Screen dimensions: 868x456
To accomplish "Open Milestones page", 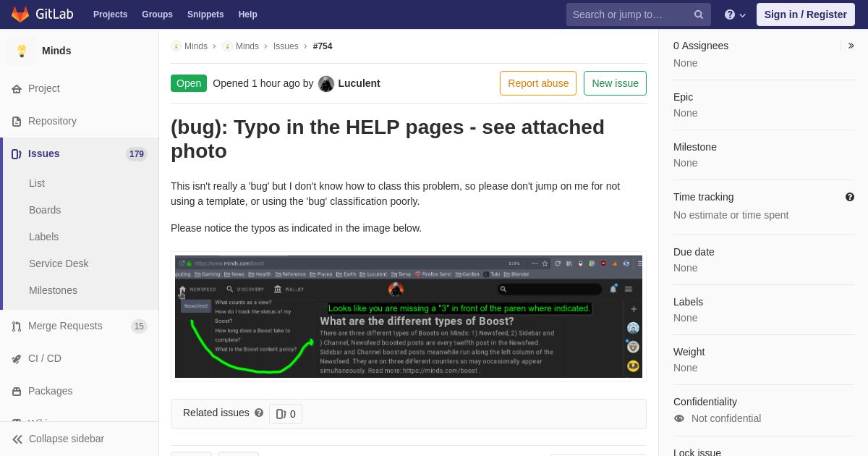I will [53, 290].
